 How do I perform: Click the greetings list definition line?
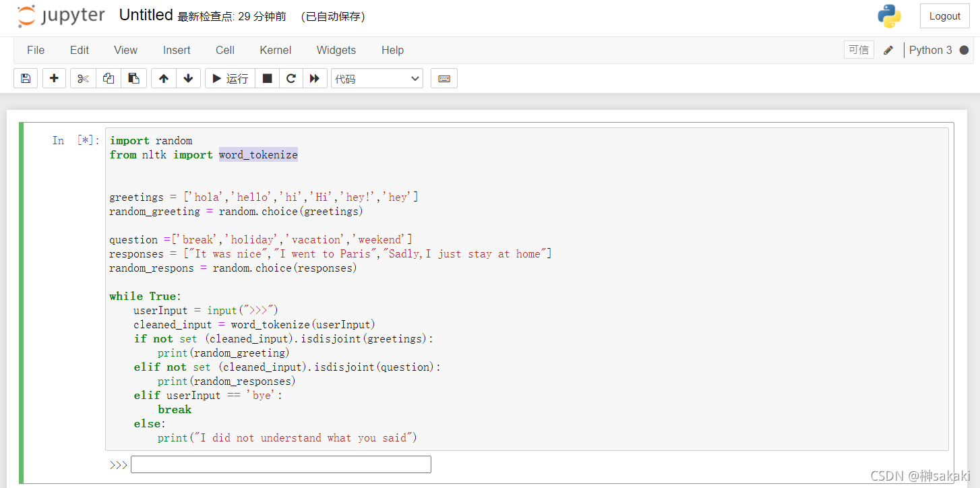264,197
